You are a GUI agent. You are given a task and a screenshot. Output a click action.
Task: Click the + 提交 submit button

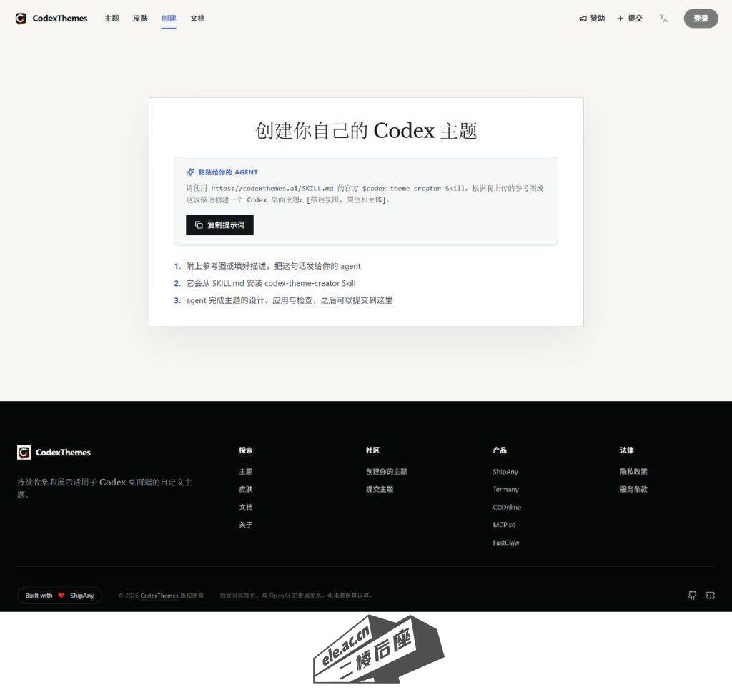click(x=630, y=18)
